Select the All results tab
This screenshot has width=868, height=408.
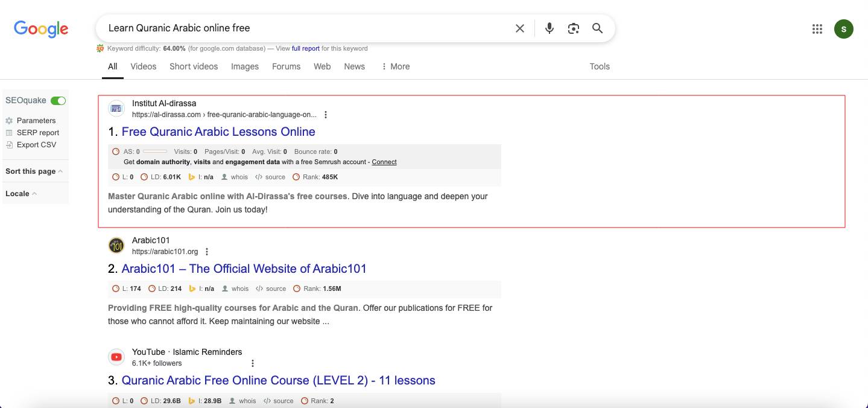pyautogui.click(x=113, y=66)
